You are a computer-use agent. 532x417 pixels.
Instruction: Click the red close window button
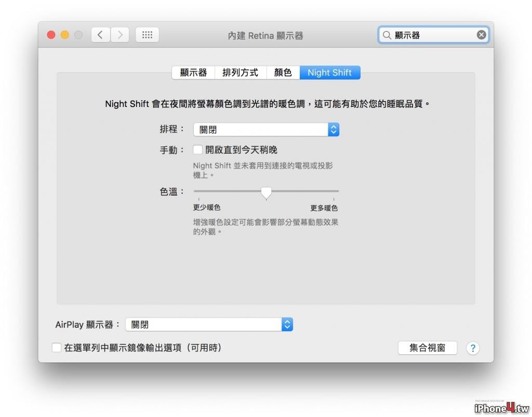point(51,35)
